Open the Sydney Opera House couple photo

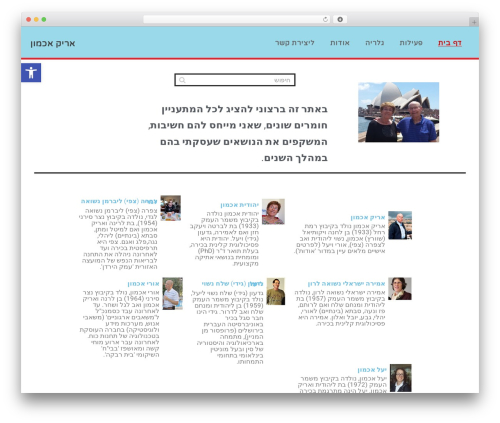point(398,112)
